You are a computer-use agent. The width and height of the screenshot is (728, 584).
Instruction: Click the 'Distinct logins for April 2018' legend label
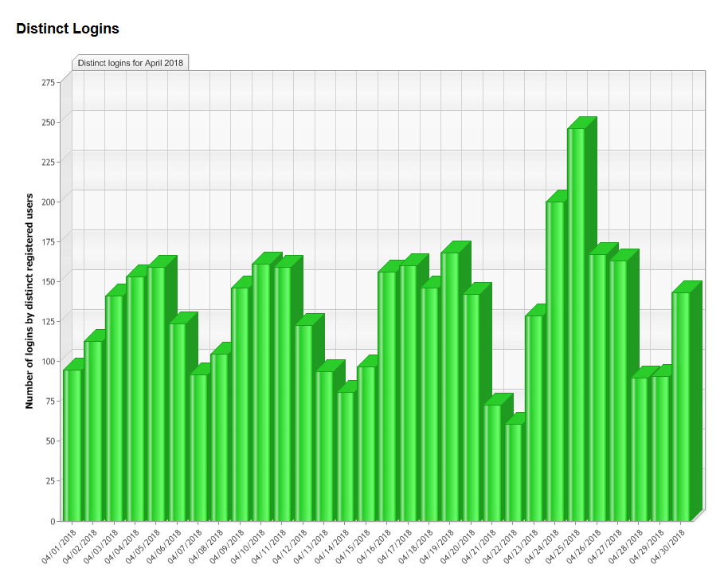(130, 63)
